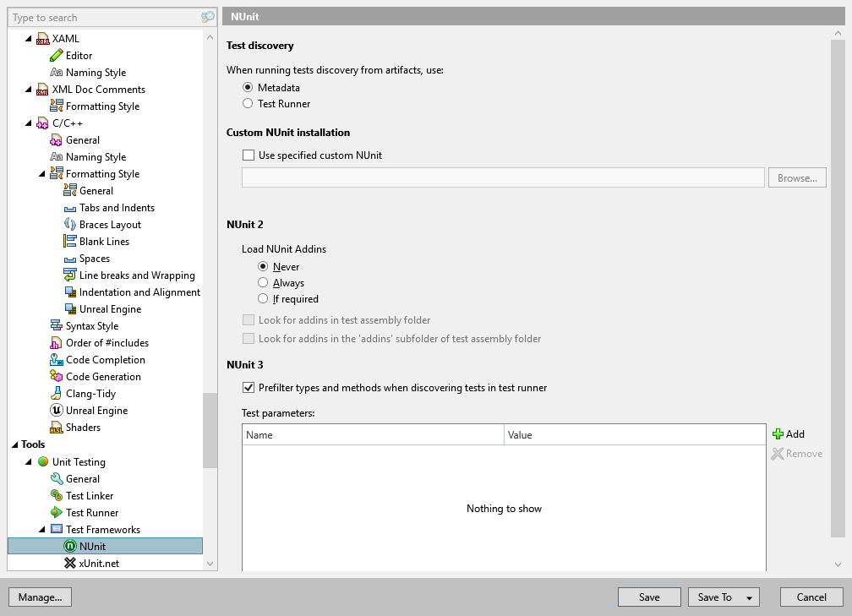Image resolution: width=852 pixels, height=616 pixels.
Task: Click the Browse button for custom NUnit path
Action: click(797, 177)
